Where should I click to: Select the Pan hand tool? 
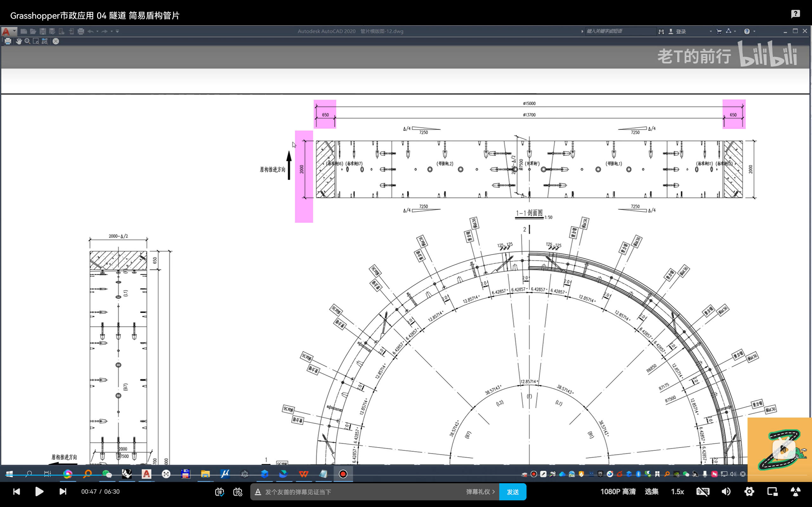pyautogui.click(x=19, y=41)
